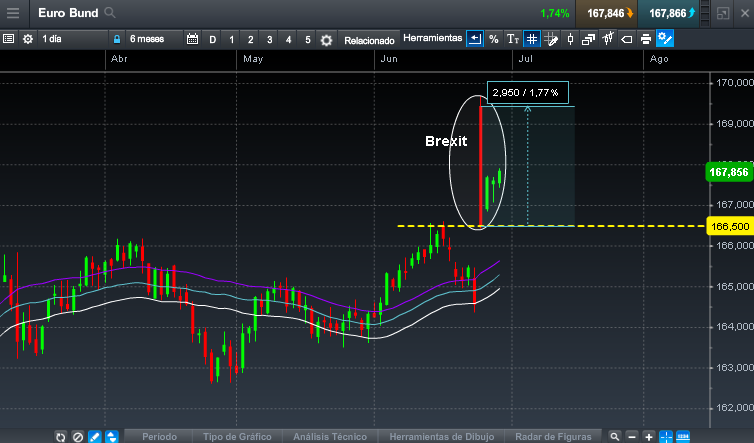Screen dimensions: 754x443
Task: Open the Herramientas de Dibujo tab
Action: click(441, 437)
